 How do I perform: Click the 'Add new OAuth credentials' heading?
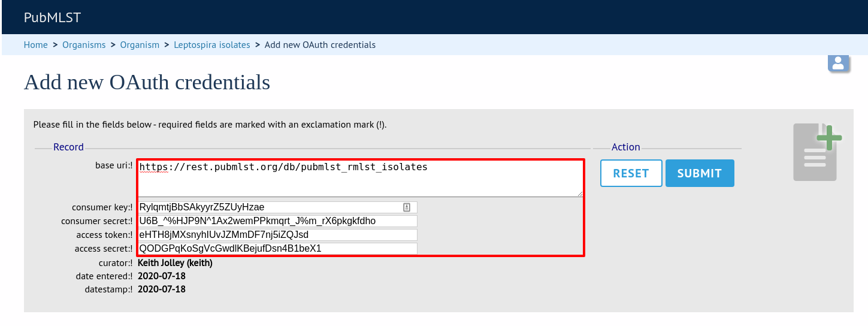(147, 82)
